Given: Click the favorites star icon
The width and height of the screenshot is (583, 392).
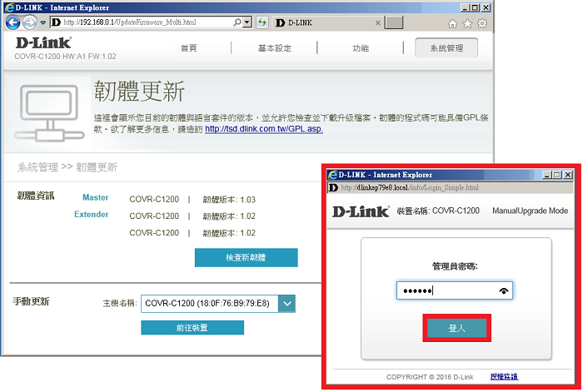Looking at the screenshot, I should (x=467, y=23).
